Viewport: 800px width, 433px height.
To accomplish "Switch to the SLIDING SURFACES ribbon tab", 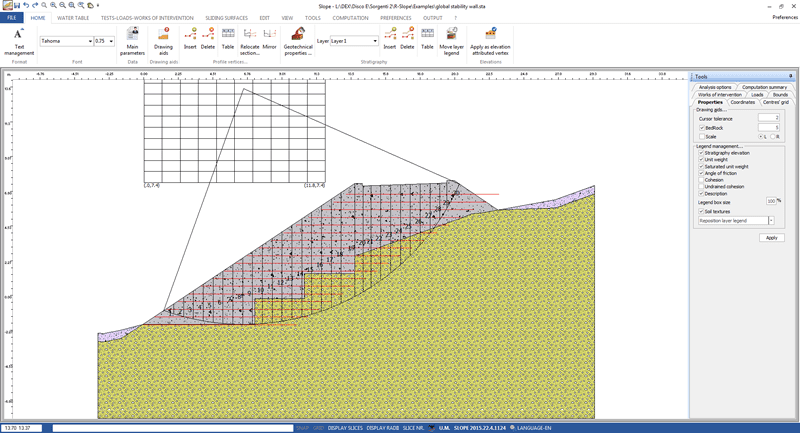I will click(226, 18).
